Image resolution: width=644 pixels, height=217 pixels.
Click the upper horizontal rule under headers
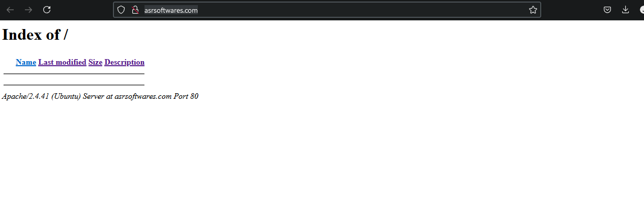point(74,74)
